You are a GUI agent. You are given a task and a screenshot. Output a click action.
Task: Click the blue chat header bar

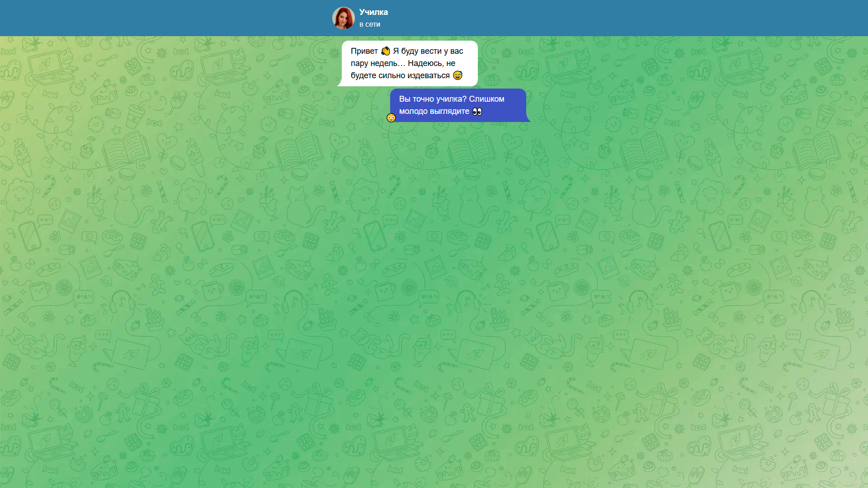(x=633, y=18)
